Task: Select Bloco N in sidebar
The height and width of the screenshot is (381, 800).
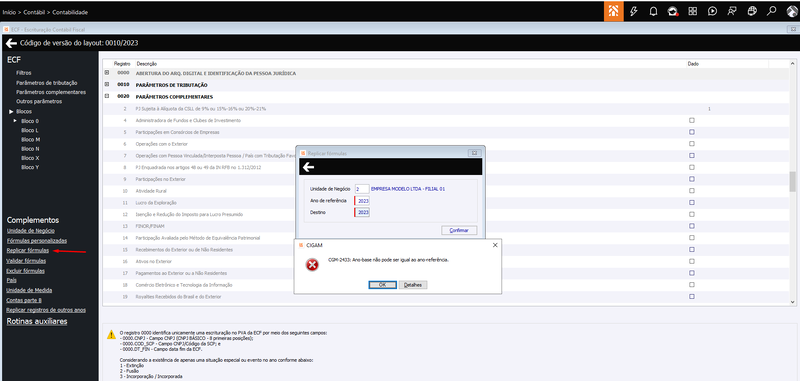Action: (30, 148)
